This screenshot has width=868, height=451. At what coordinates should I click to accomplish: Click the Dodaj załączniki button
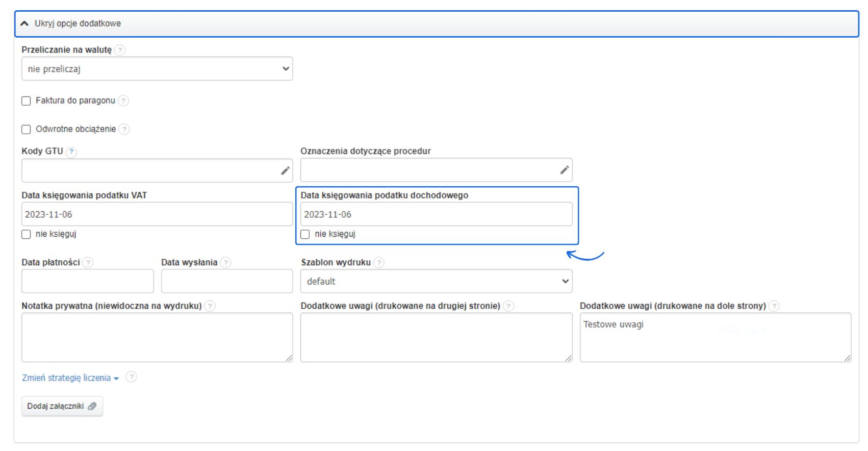62,406
